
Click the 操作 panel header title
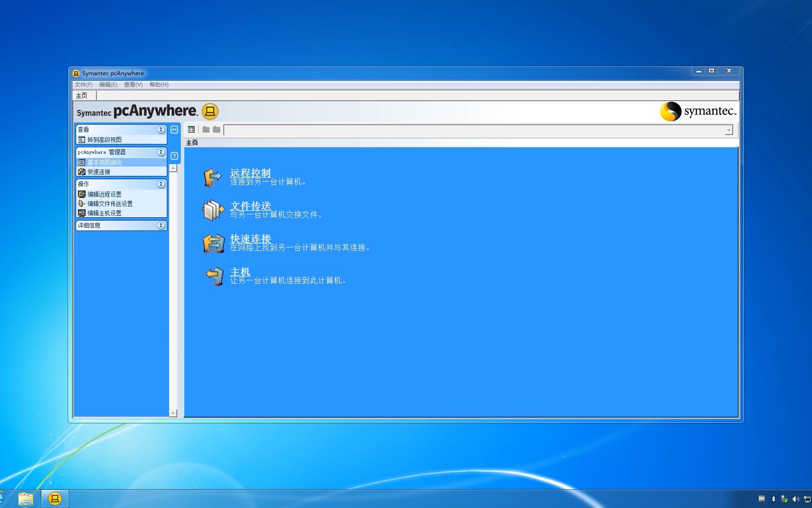[83, 184]
